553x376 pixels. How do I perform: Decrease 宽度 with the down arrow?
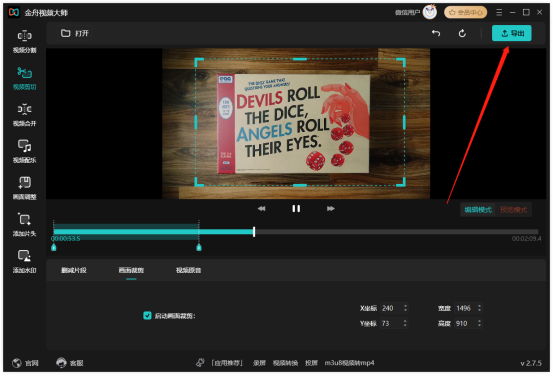(479, 311)
